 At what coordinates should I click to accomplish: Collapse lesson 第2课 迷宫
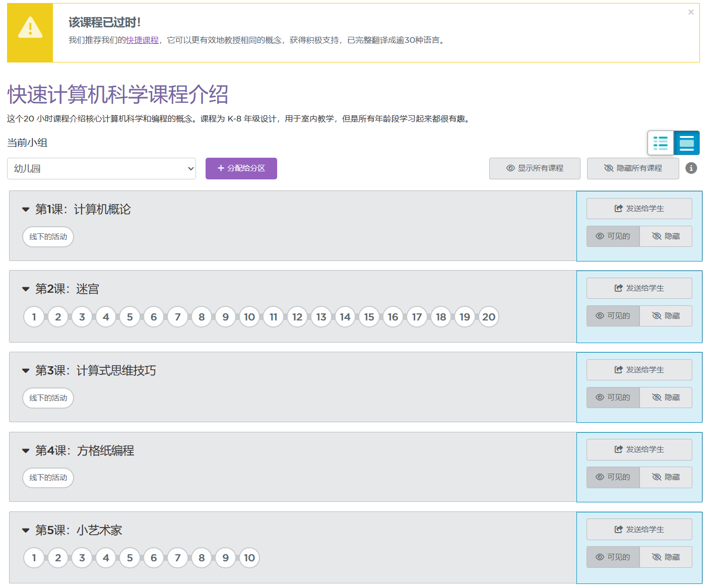[x=26, y=289]
